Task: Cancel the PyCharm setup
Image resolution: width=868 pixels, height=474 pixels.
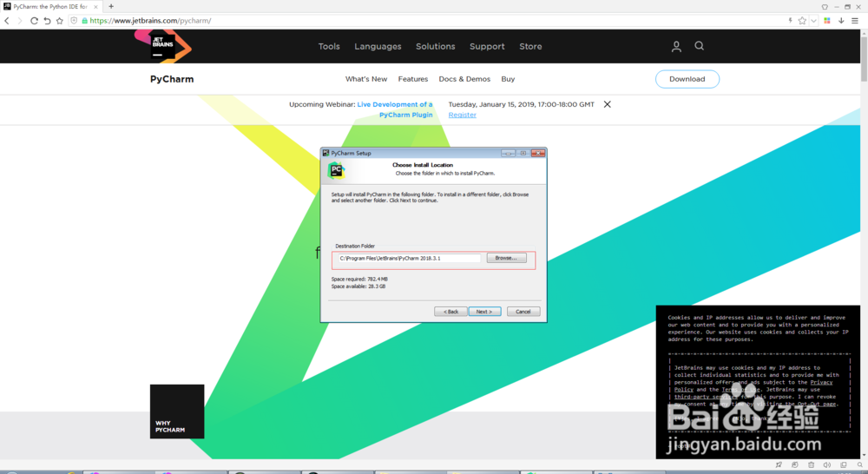Action: pos(523,312)
